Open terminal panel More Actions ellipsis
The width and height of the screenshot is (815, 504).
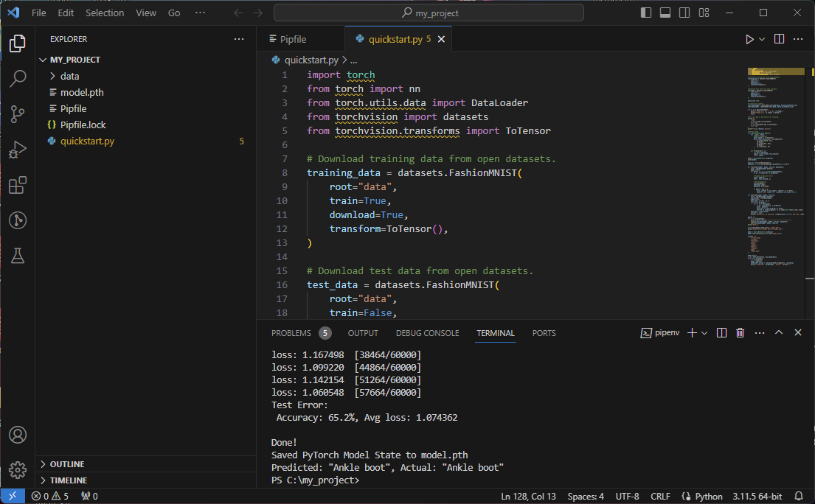760,333
